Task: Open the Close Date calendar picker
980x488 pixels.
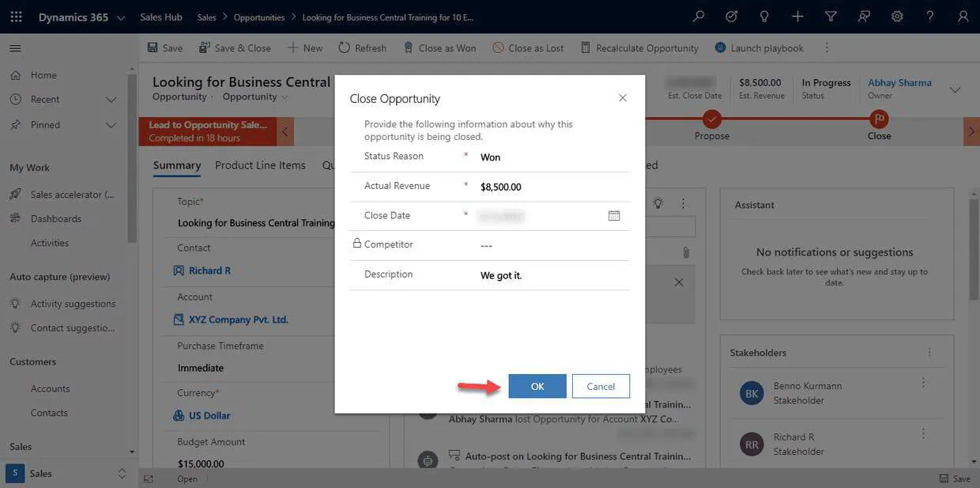Action: pos(614,215)
